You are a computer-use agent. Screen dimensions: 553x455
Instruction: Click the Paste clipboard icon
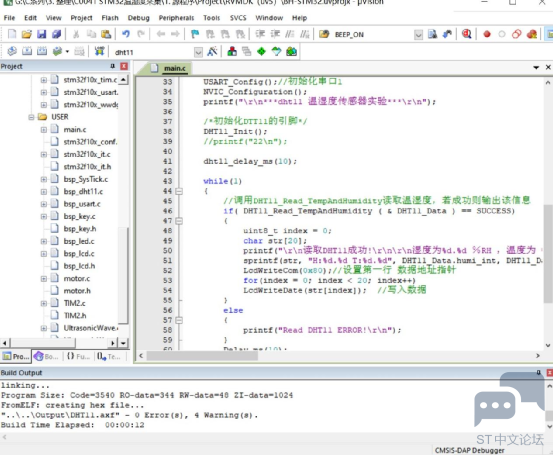(x=106, y=34)
